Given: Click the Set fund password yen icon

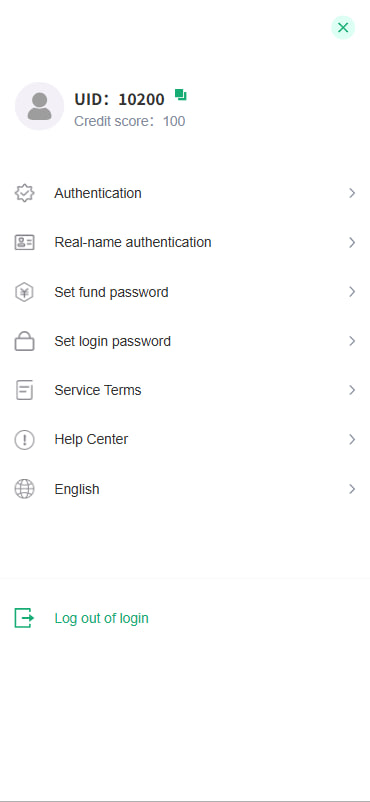Looking at the screenshot, I should 25,293.
